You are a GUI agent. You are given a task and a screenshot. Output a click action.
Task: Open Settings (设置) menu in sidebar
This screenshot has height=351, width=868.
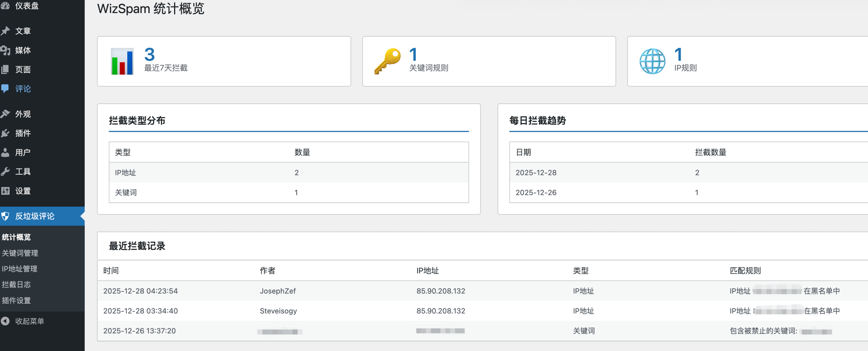(23, 191)
